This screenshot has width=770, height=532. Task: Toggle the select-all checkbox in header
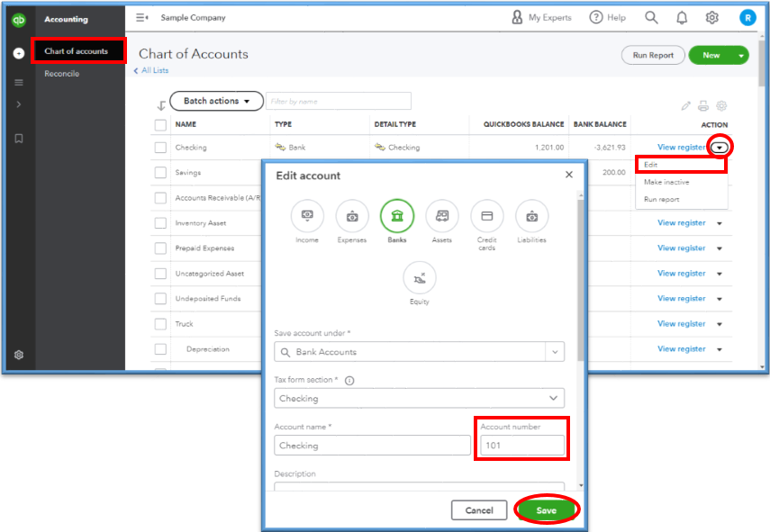[160, 124]
